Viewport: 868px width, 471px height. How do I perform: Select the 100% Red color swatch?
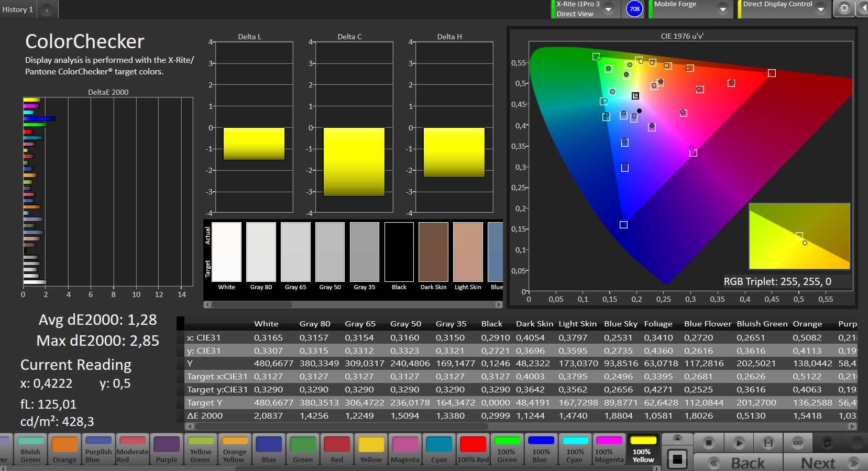point(473,449)
